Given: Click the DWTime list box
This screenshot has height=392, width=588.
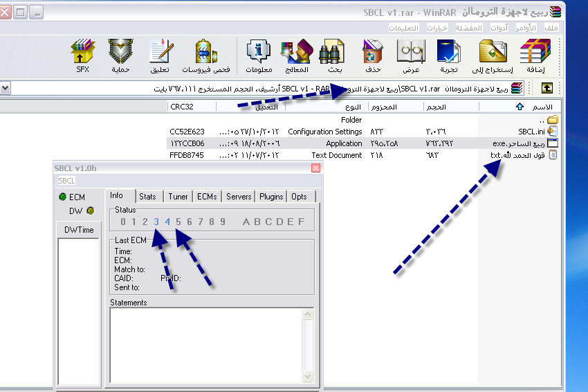Looking at the screenshot, I should tap(79, 312).
